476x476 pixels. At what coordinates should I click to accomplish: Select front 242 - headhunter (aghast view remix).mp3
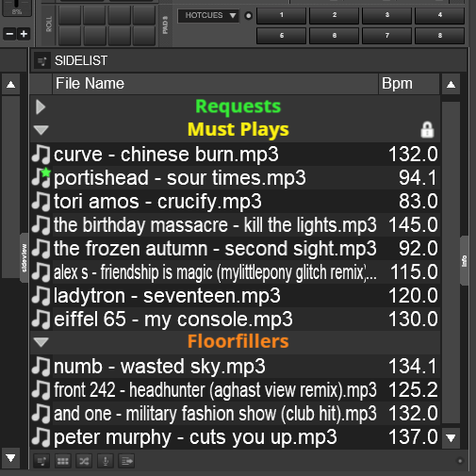pos(235,390)
